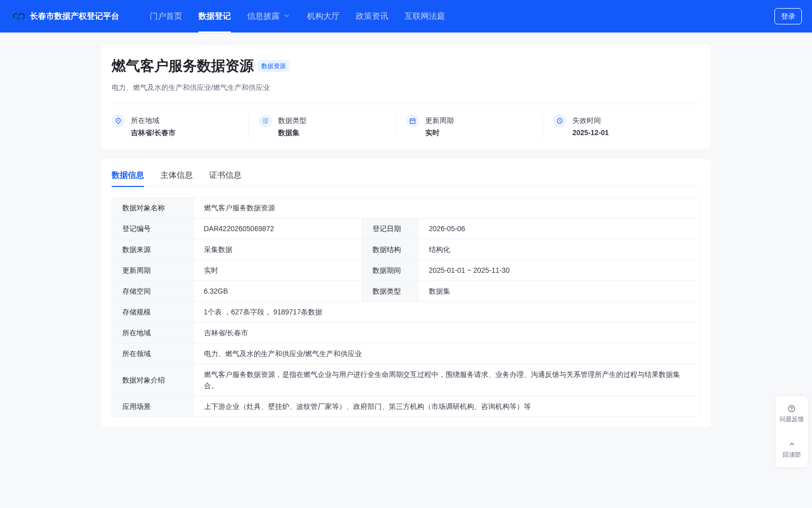Open the 信息披露 menu
This screenshot has width=812, height=508.
tap(263, 16)
